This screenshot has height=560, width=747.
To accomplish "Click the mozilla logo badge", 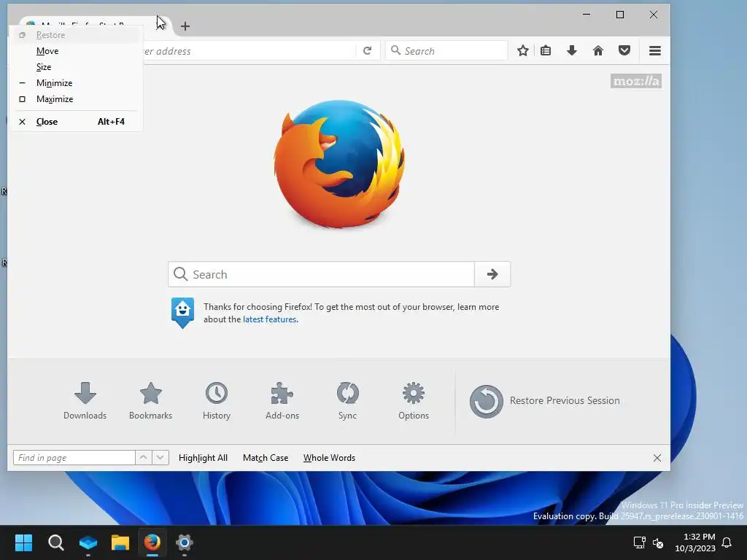I will pyautogui.click(x=636, y=82).
